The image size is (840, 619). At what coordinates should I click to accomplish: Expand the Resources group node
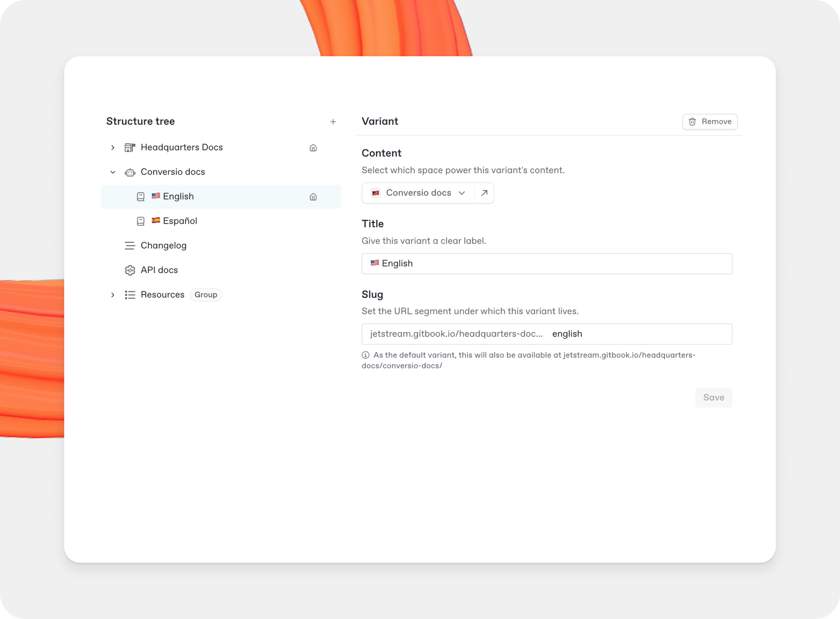(x=113, y=295)
